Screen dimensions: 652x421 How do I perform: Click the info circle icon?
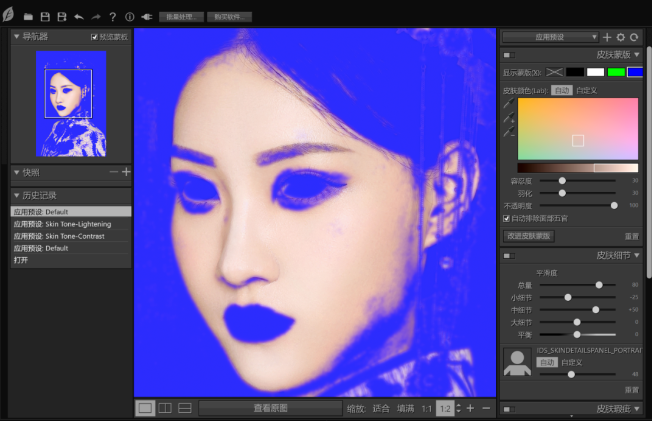pyautogui.click(x=129, y=17)
